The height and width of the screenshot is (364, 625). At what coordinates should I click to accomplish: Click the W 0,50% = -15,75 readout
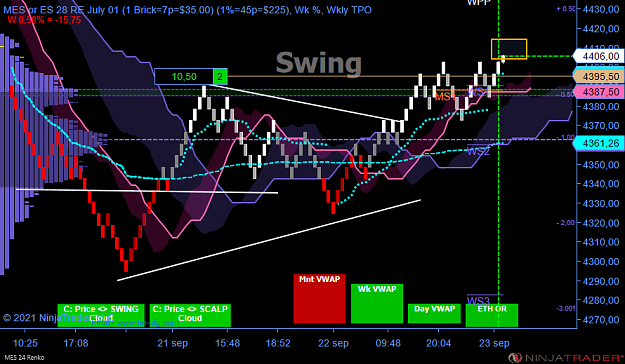(44, 20)
